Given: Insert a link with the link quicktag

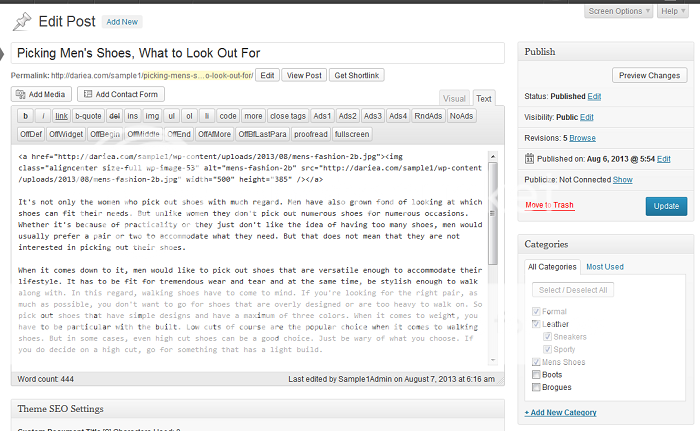Looking at the screenshot, I should point(62,116).
